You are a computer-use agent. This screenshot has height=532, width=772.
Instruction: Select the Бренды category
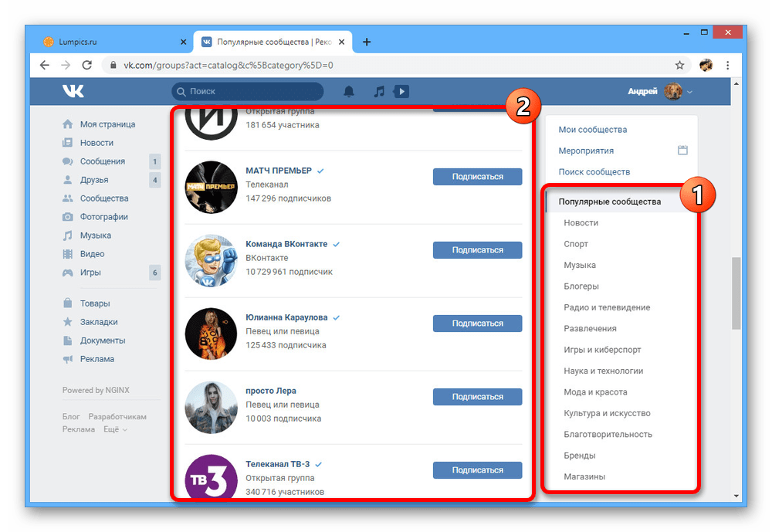580,456
